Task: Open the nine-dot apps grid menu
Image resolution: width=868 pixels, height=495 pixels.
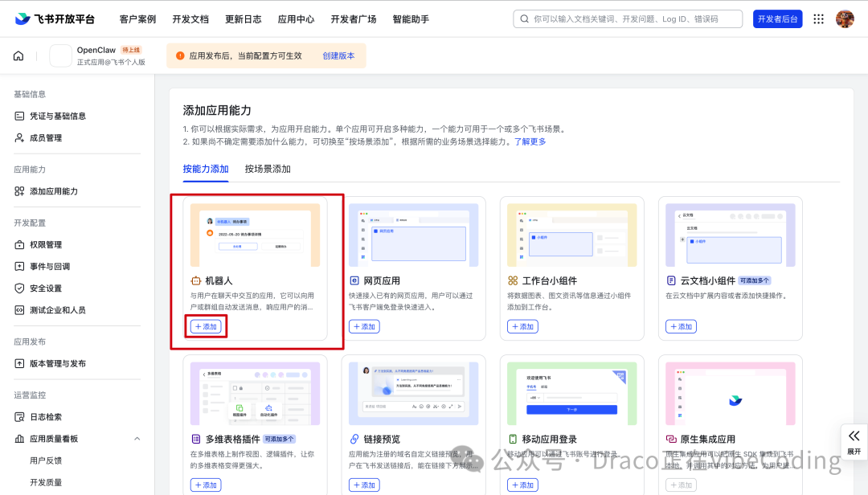Action: (x=818, y=18)
